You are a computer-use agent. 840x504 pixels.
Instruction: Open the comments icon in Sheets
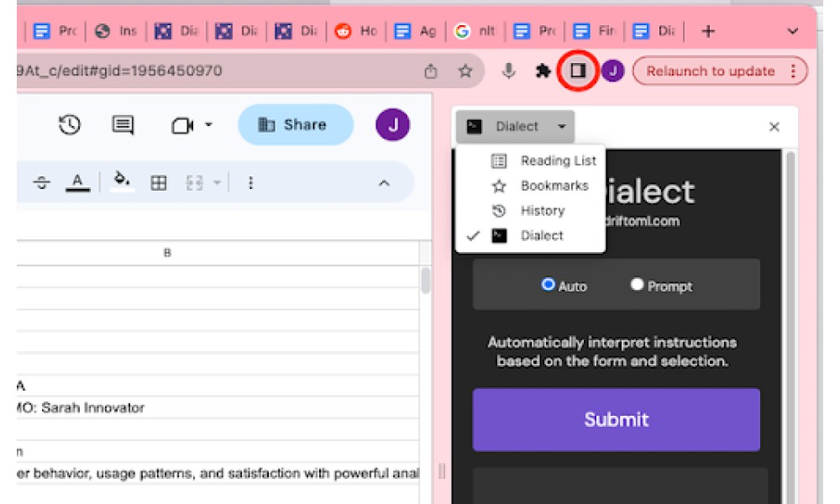coord(123,125)
